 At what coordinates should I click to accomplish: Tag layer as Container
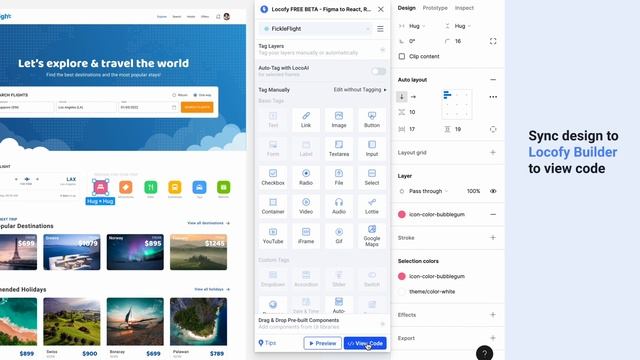[273, 207]
